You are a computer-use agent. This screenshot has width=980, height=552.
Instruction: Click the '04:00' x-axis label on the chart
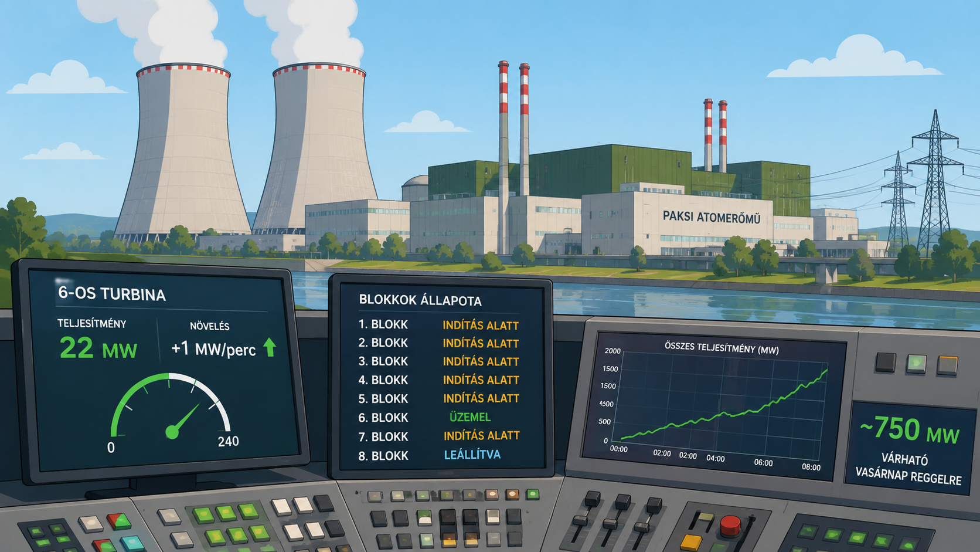point(716,458)
